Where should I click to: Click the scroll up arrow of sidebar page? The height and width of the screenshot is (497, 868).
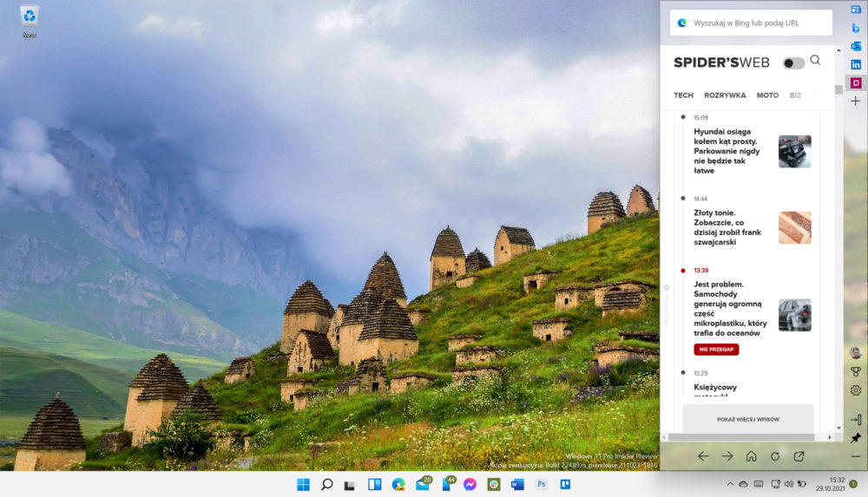coord(838,50)
